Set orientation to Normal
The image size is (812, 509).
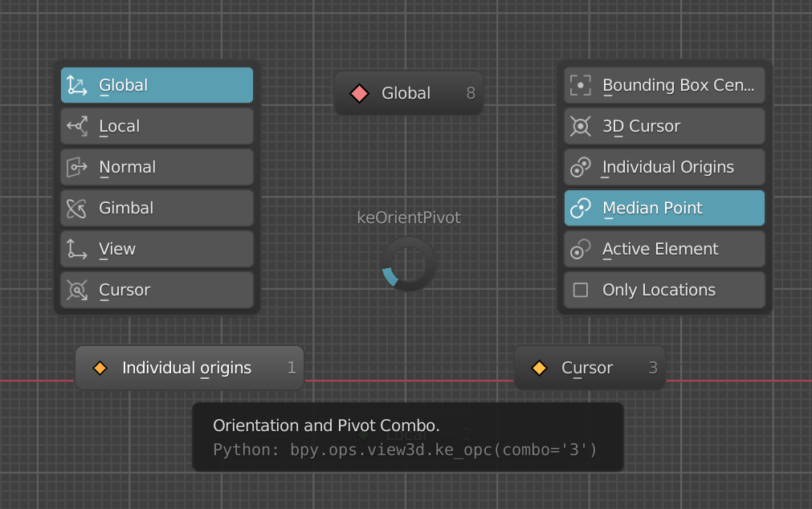coord(157,167)
